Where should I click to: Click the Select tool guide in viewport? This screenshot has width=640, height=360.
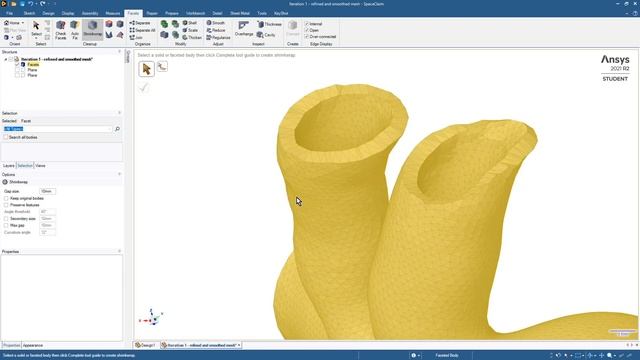tap(147, 69)
